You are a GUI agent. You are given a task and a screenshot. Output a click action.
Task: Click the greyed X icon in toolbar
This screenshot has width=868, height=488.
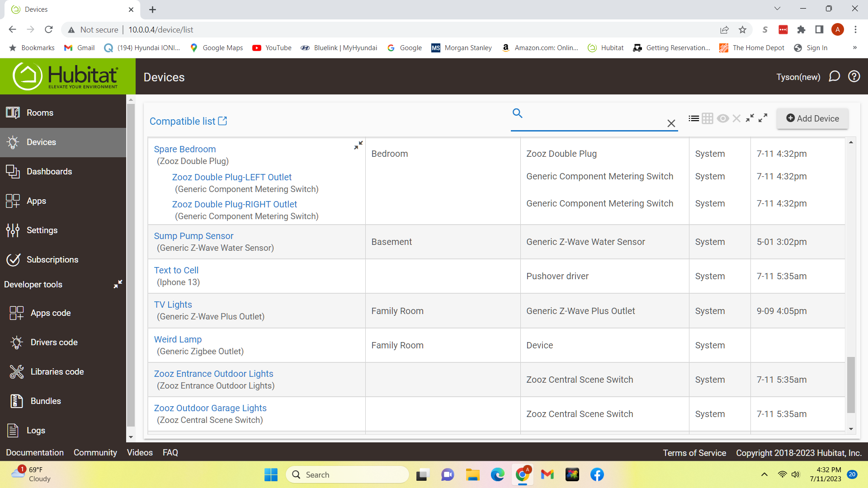(736, 118)
